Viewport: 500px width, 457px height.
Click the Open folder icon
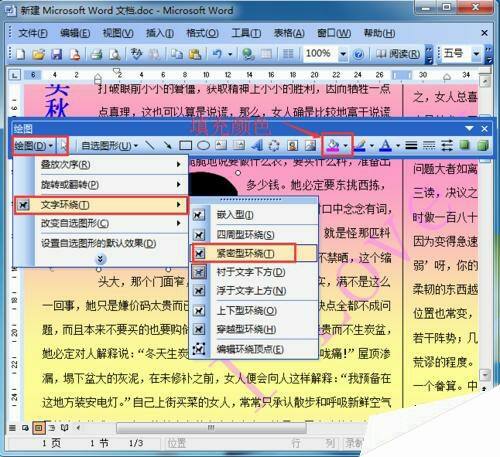39,54
